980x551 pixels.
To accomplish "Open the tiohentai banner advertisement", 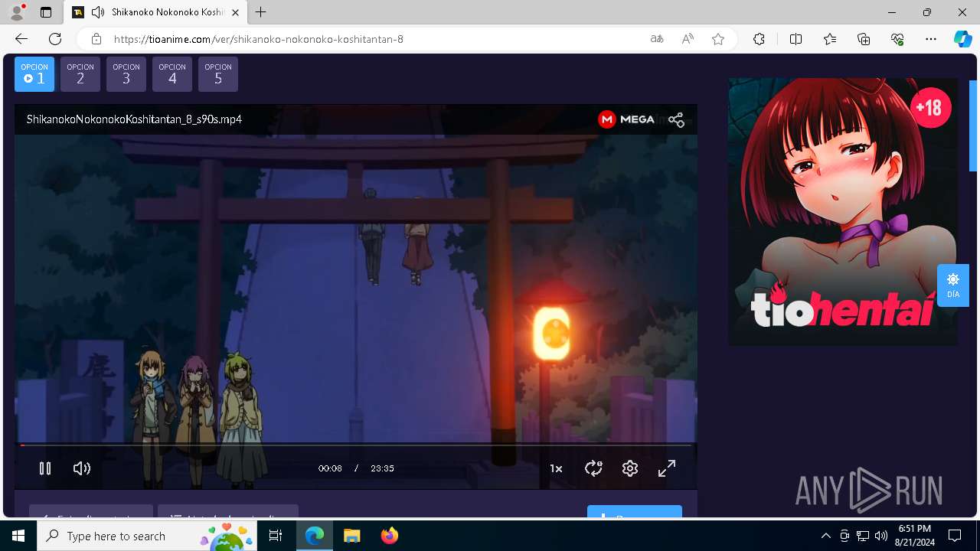I will coord(843,211).
